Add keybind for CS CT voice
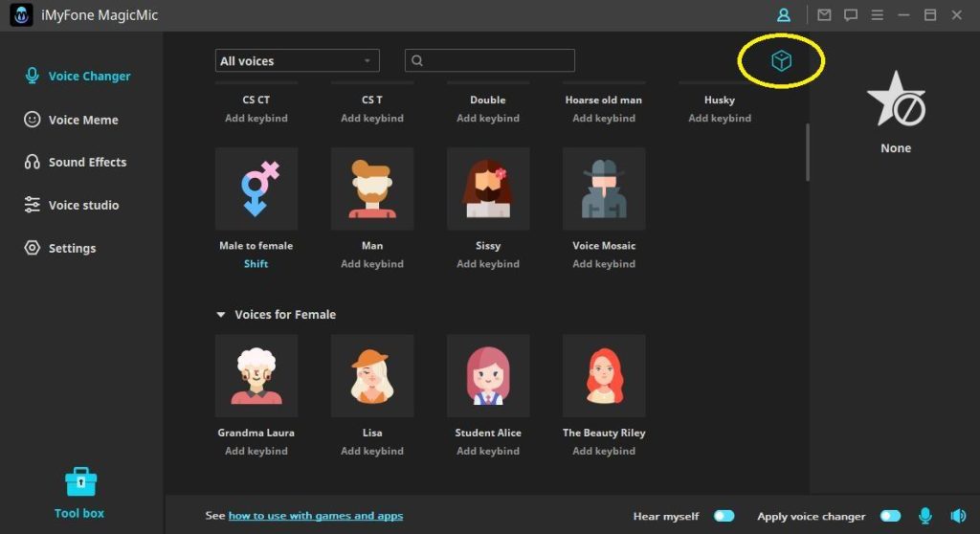This screenshot has height=534, width=980. (x=256, y=118)
